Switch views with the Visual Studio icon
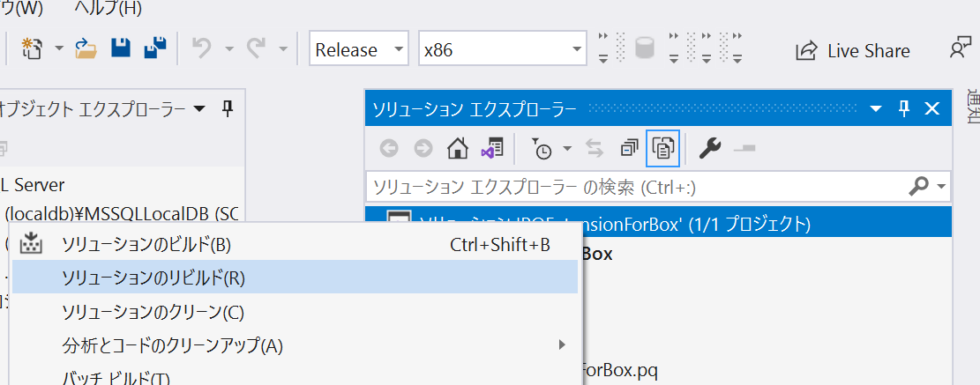Image resolution: width=980 pixels, height=385 pixels. pos(492,149)
